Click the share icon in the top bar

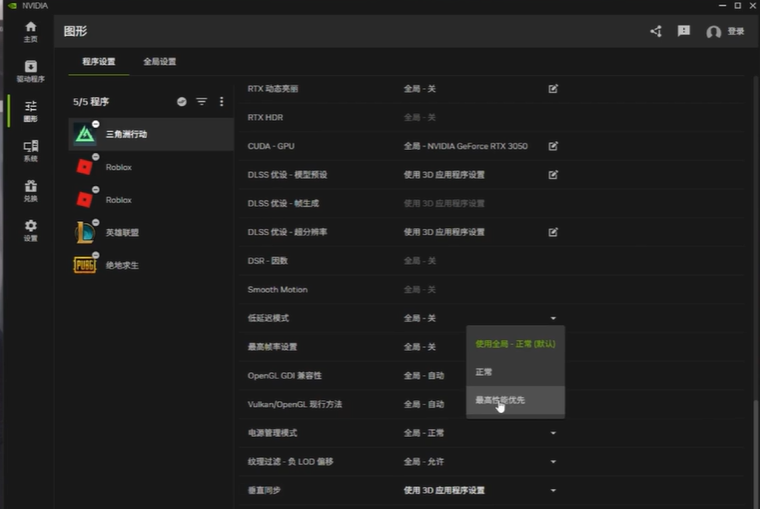656,32
